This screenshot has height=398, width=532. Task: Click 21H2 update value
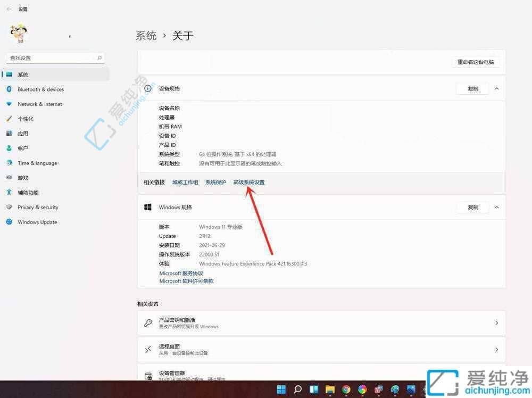[x=205, y=236]
